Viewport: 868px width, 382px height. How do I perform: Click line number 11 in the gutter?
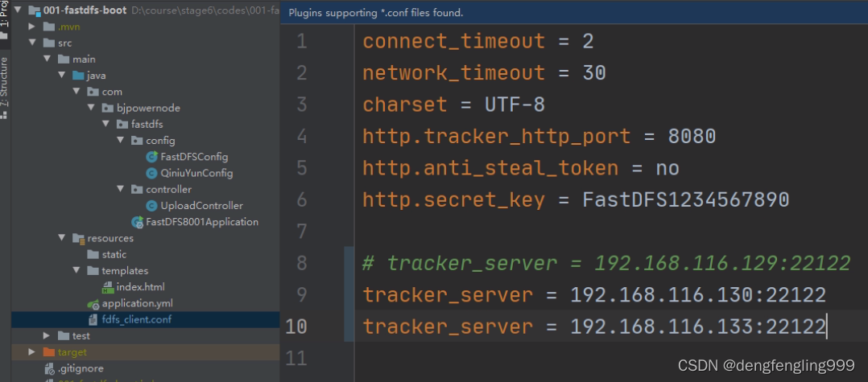coord(296,359)
